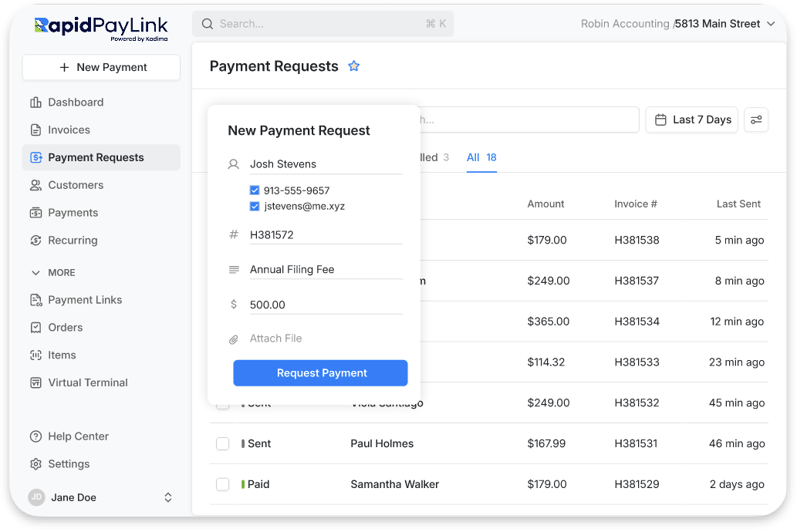Star the Payment Requests page as favorite
797x532 pixels.
tap(353, 66)
